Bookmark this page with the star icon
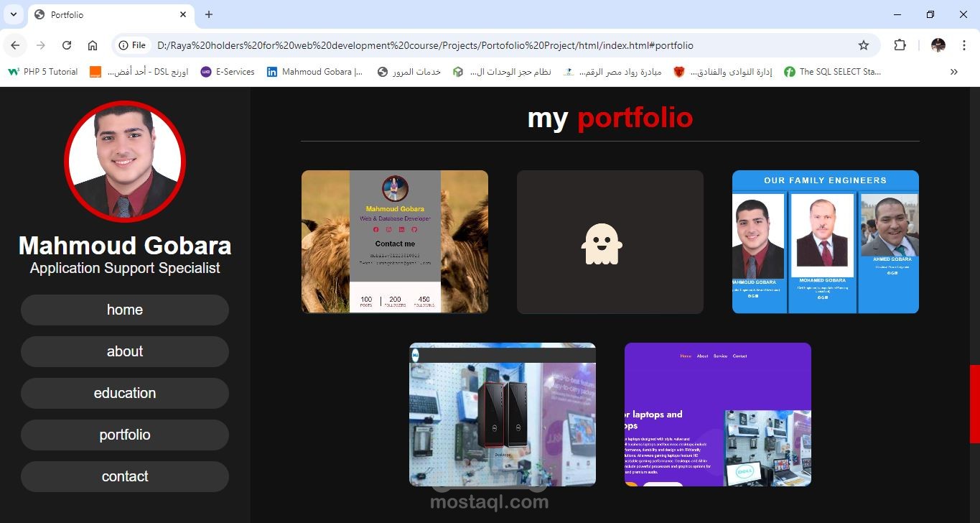This screenshot has width=980, height=523. [864, 45]
